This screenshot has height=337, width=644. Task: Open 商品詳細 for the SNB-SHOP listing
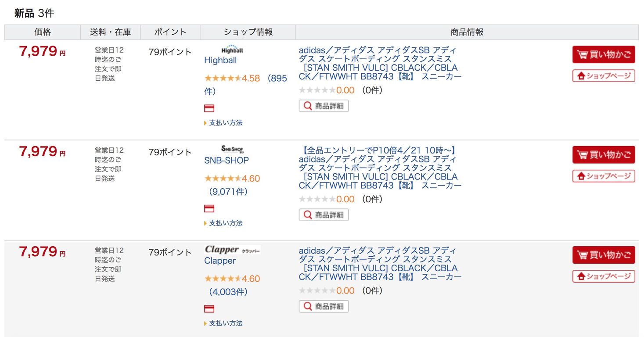coord(324,215)
